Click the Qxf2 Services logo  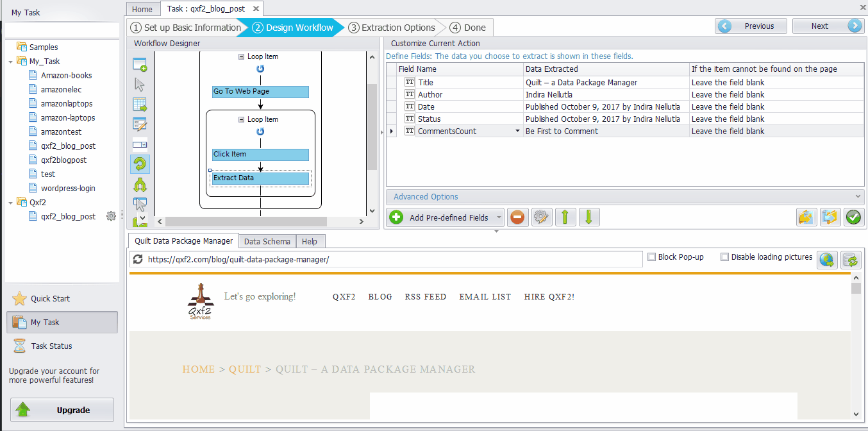pos(200,301)
